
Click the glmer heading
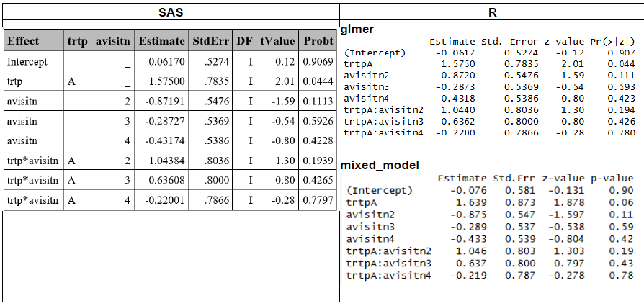[x=357, y=30]
